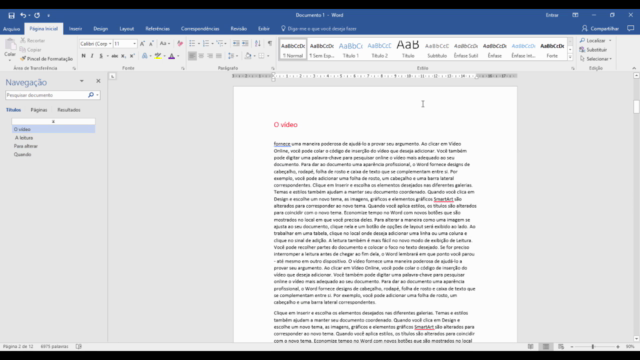This screenshot has width=640, height=360.
Task: Switch to Print Layout view icon
Action: (x=546, y=347)
